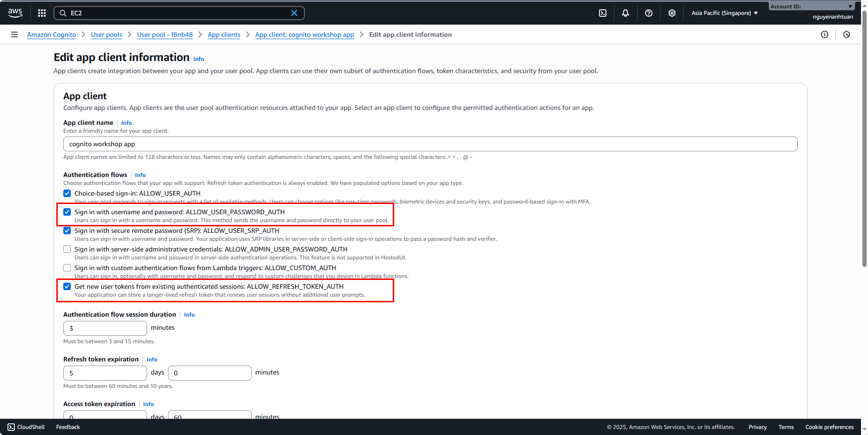The height and width of the screenshot is (435, 868).
Task: Expand the Asia Pacific (Singapore) region dropdown
Action: click(724, 13)
